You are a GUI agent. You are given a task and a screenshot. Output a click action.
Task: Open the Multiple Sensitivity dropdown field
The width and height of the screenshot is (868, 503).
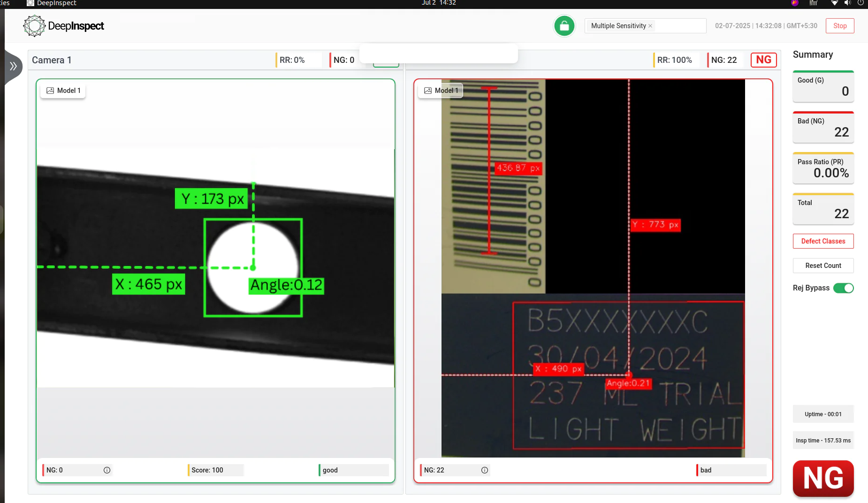click(679, 26)
